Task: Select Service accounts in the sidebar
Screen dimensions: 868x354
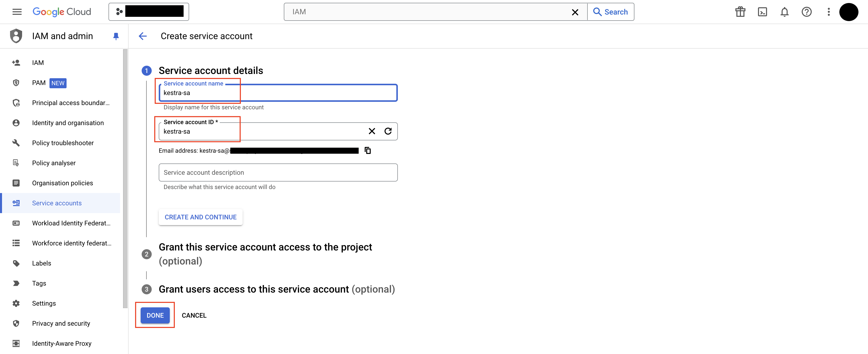Action: [57, 203]
